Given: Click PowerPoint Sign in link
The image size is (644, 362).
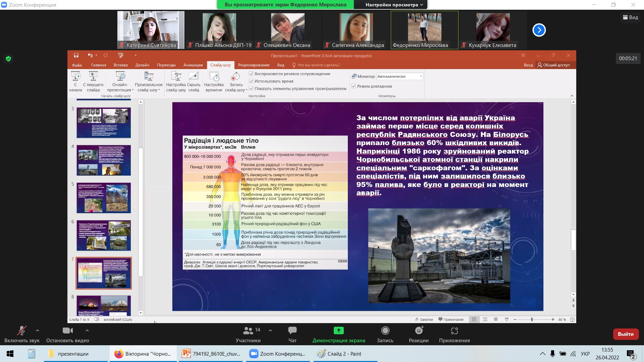Looking at the screenshot, I should click(528, 65).
